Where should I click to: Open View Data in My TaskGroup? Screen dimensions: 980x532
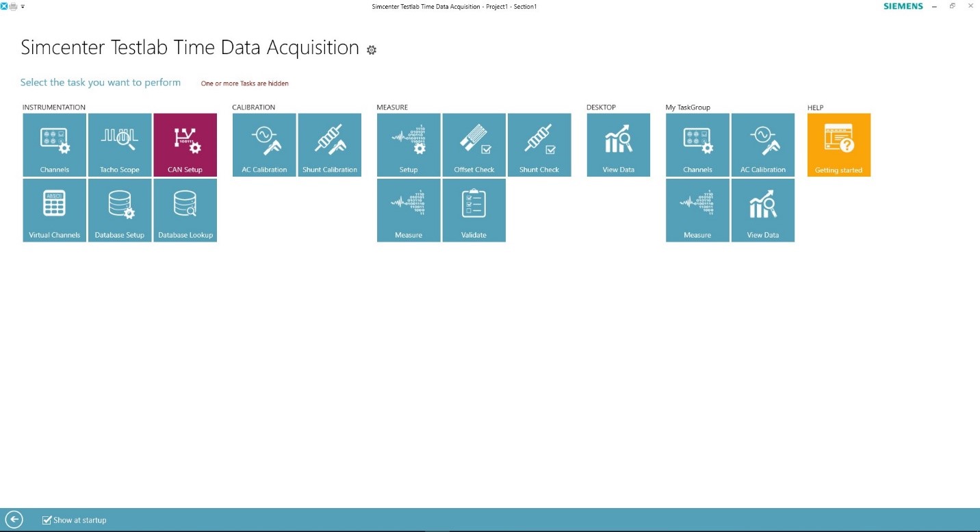[x=763, y=210]
